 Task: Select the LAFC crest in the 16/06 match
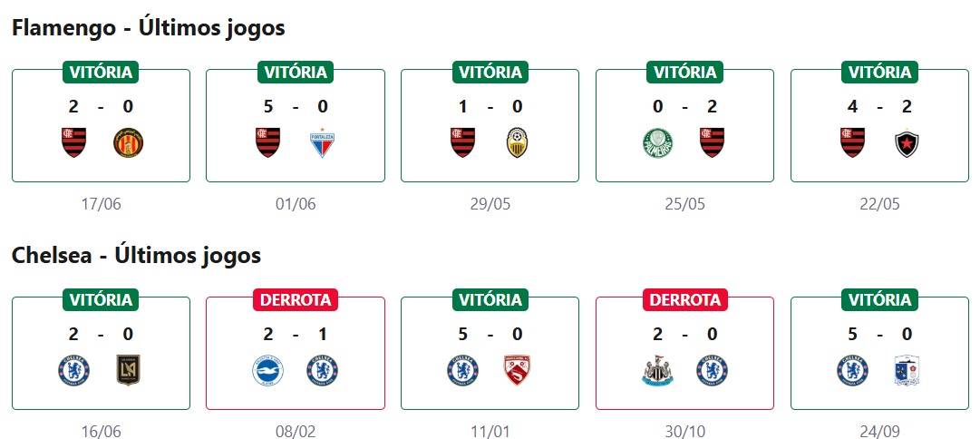(128, 370)
